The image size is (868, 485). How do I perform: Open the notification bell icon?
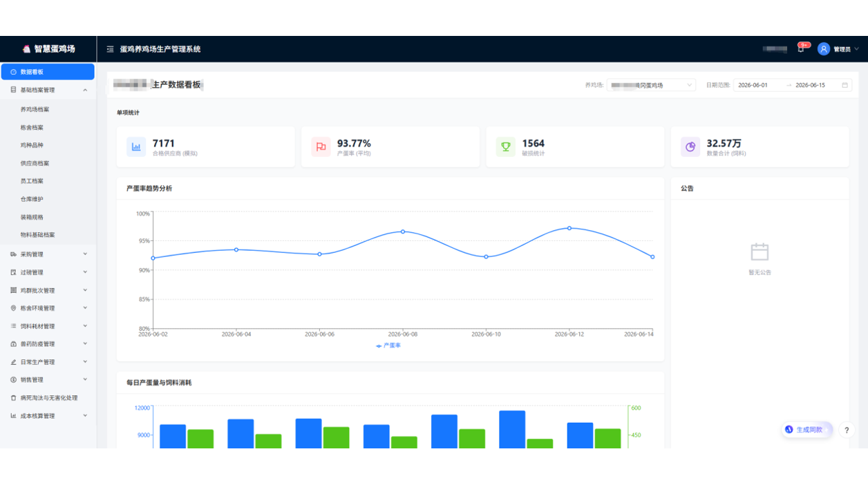(x=801, y=49)
